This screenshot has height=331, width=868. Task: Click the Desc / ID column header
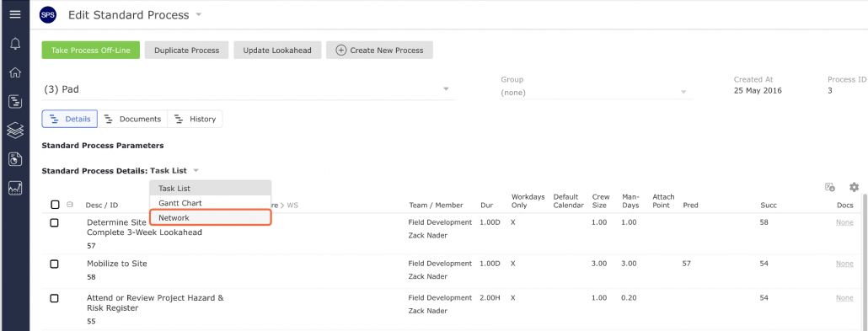(102, 205)
